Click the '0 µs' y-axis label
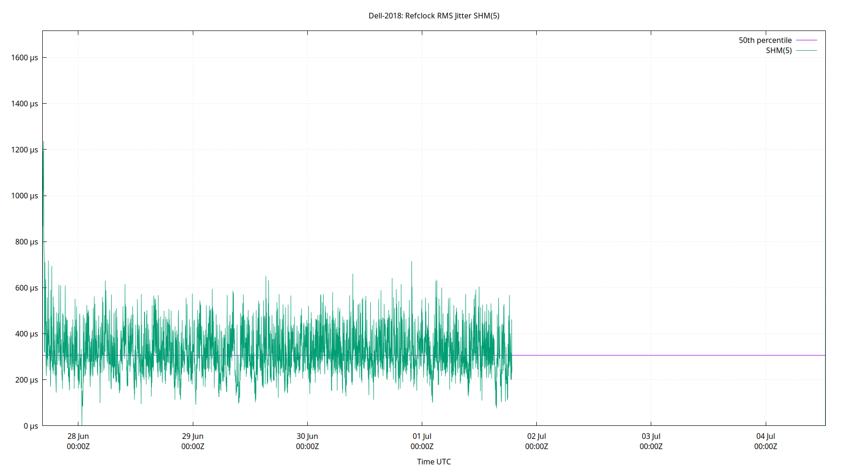The height and width of the screenshot is (469, 868). [30, 426]
